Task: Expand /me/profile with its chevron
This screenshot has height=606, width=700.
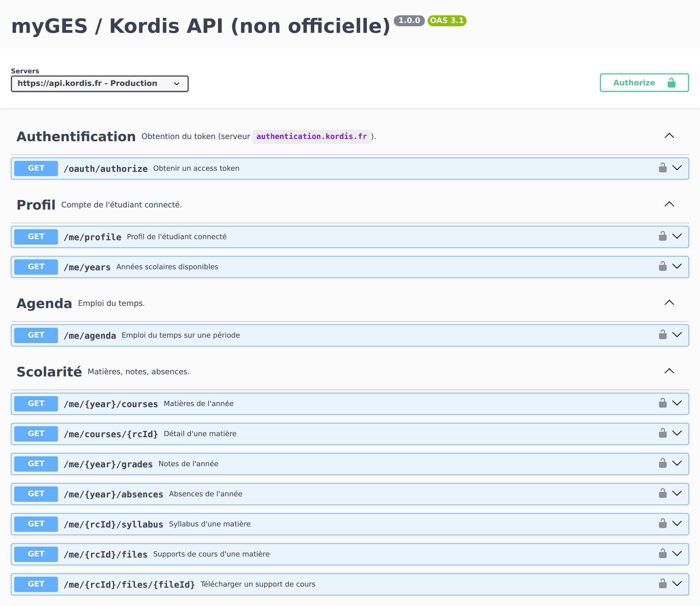Action: tap(677, 236)
